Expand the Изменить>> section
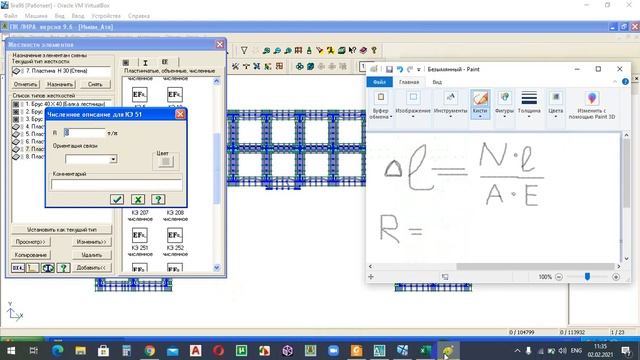640x360 pixels. click(91, 242)
